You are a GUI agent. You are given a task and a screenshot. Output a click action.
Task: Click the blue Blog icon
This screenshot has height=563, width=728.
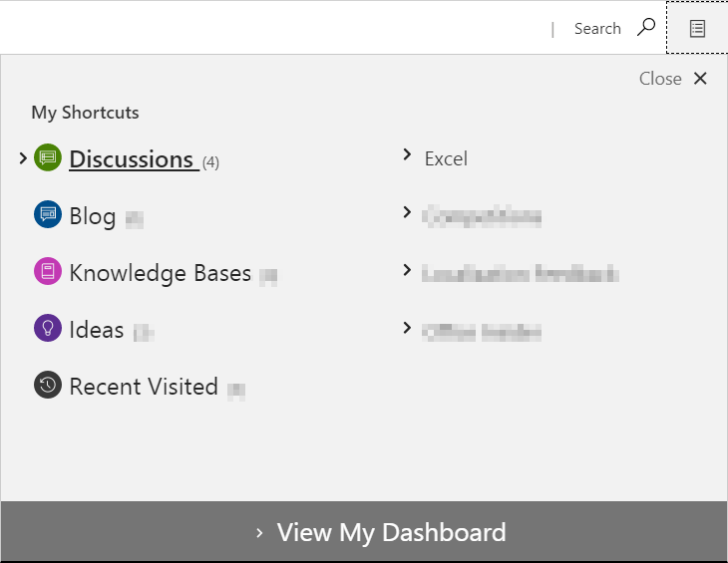48,214
